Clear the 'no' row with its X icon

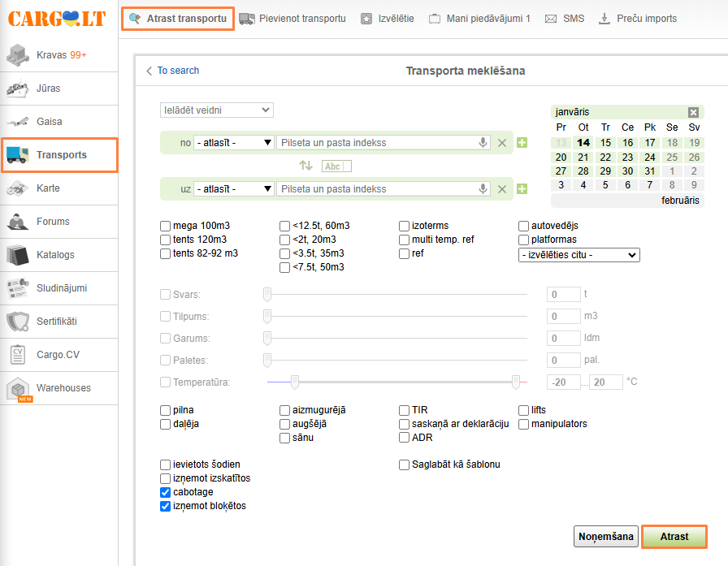(501, 143)
